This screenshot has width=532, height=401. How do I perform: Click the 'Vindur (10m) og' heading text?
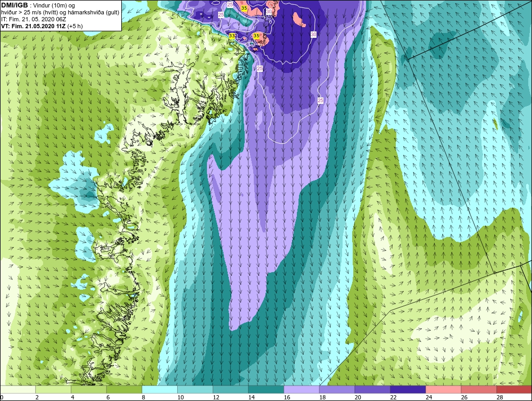53,5
